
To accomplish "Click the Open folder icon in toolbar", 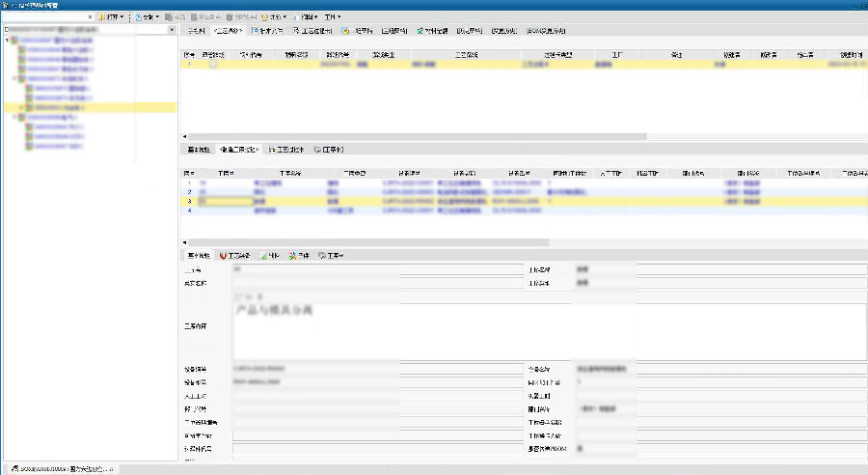I will point(101,17).
